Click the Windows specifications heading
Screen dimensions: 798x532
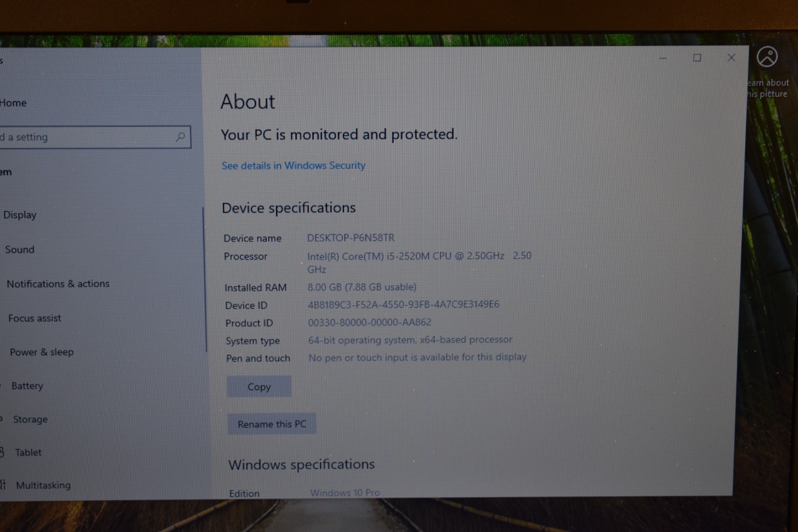[x=302, y=465]
